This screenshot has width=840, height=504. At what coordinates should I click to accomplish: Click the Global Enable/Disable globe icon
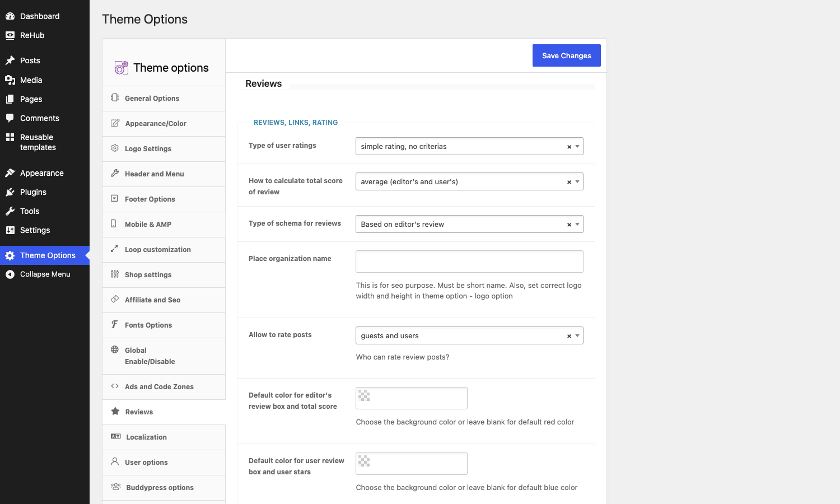click(x=115, y=349)
